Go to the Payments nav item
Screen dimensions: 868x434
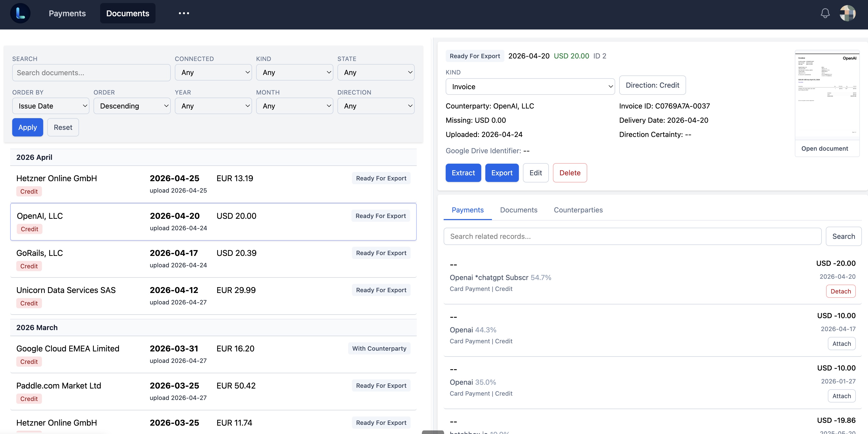67,13
